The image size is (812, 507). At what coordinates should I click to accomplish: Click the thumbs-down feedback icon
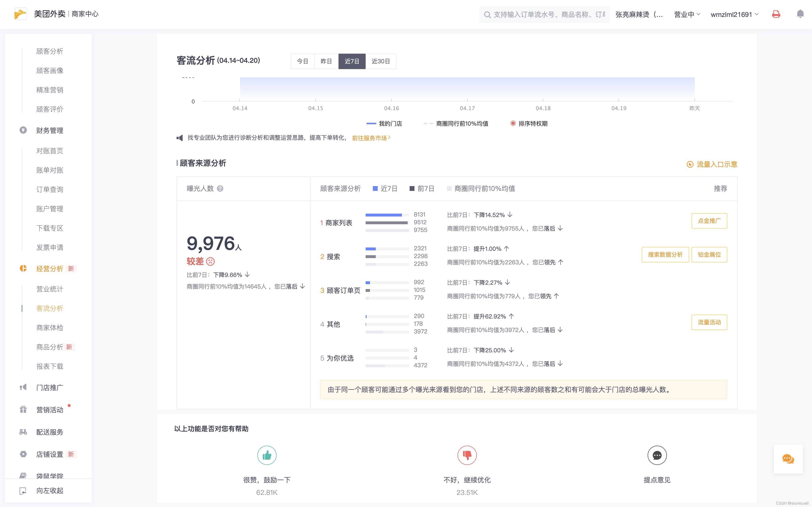[x=467, y=455]
